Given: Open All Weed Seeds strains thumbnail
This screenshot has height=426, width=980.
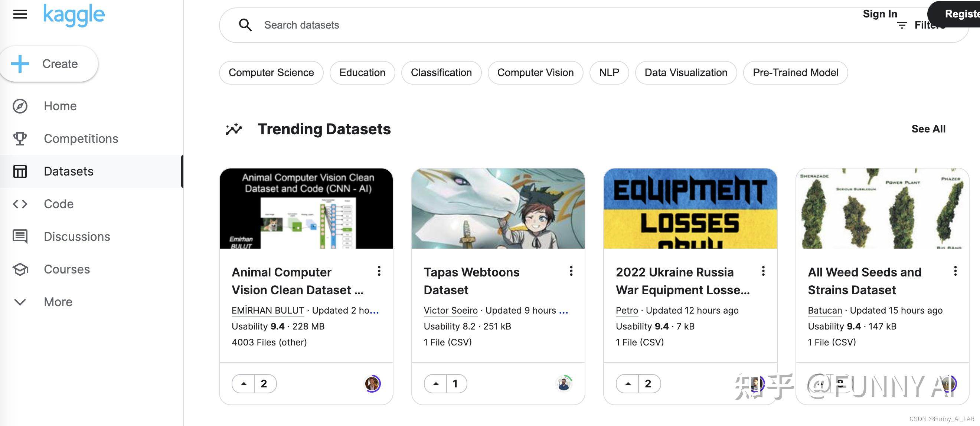Looking at the screenshot, I should [x=882, y=209].
